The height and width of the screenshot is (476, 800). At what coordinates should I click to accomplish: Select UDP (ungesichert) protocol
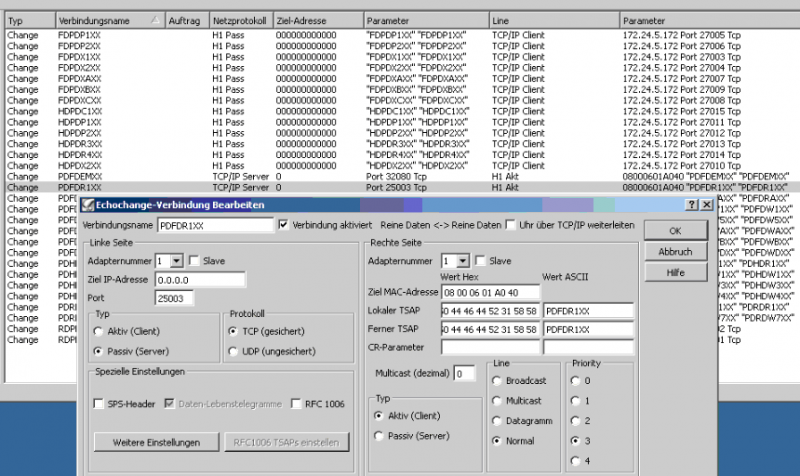click(234, 351)
